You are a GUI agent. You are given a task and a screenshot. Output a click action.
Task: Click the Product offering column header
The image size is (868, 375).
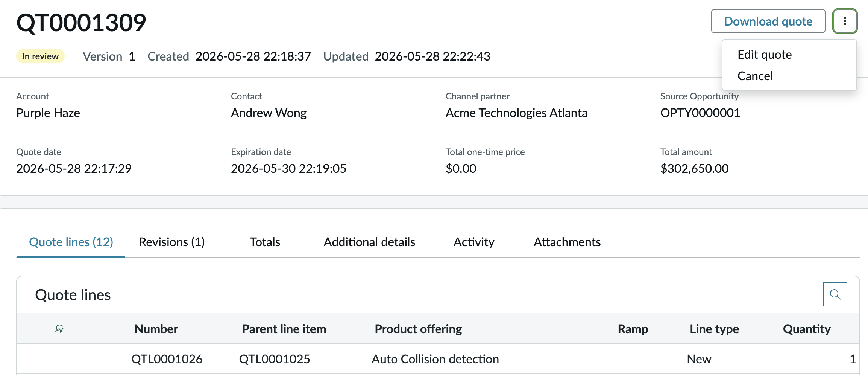click(x=418, y=329)
